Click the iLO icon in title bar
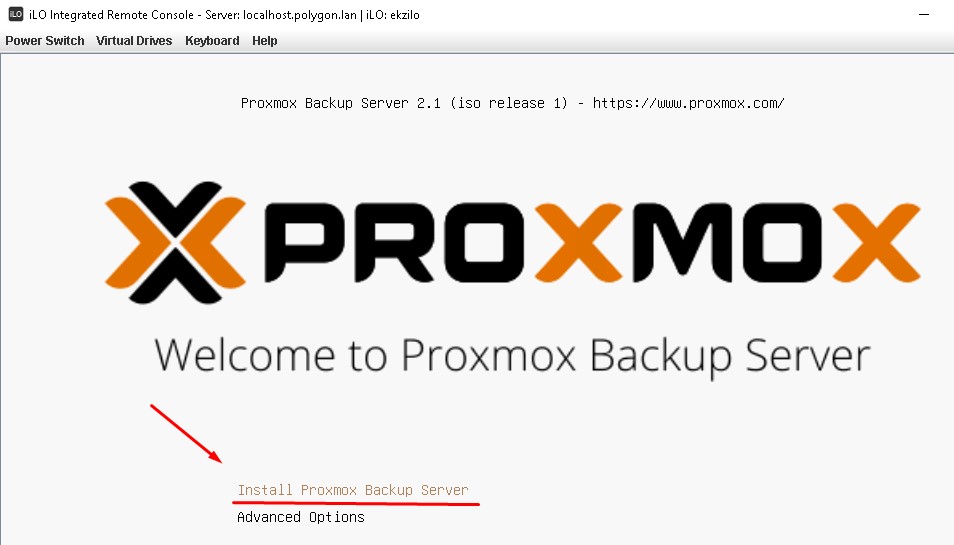The width and height of the screenshot is (954, 545). click(16, 14)
